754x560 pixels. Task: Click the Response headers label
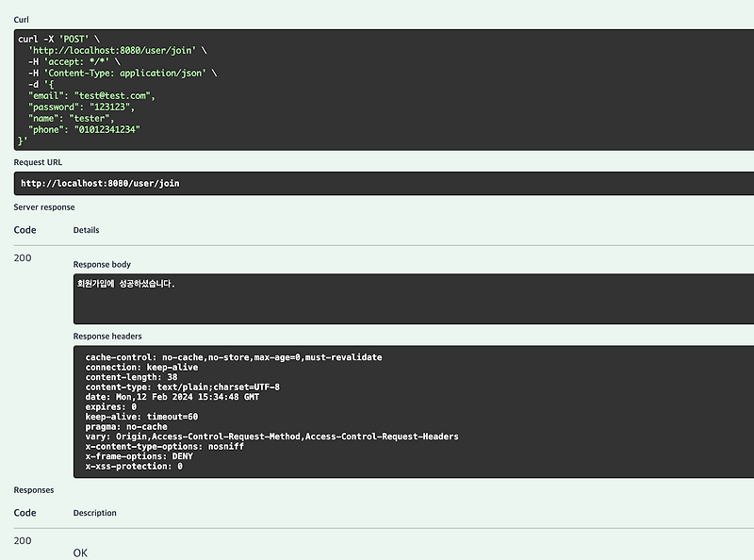point(107,336)
